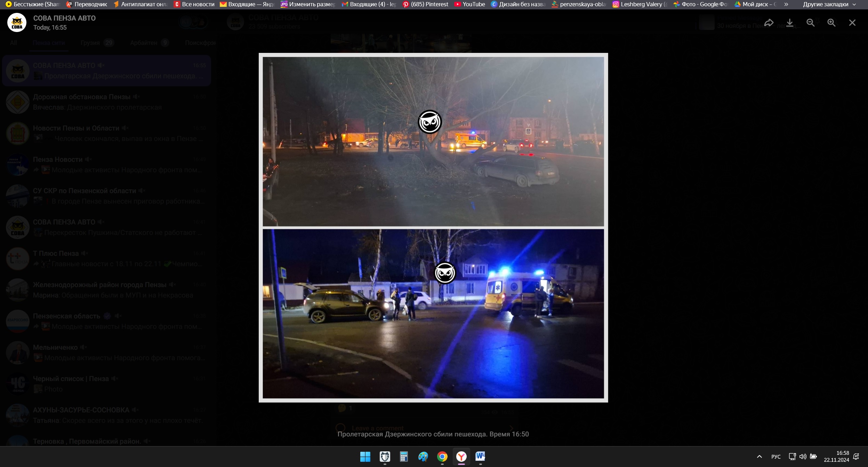Open Google Chrome from the taskbar
The height and width of the screenshot is (467, 868).
[442, 457]
